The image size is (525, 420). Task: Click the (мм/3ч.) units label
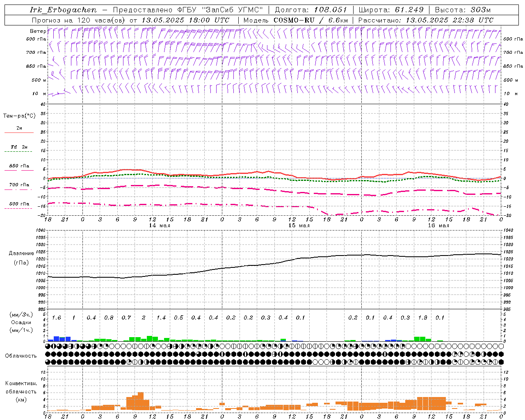coord(21,315)
